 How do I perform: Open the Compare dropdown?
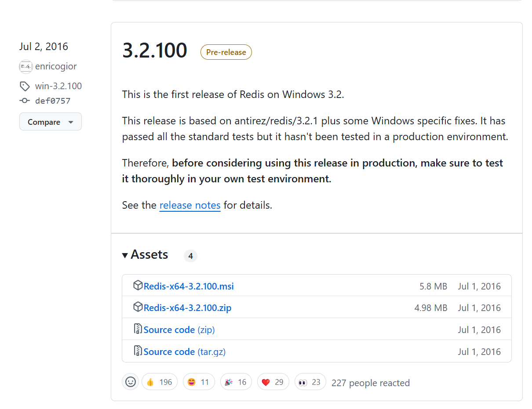pyautogui.click(x=50, y=122)
